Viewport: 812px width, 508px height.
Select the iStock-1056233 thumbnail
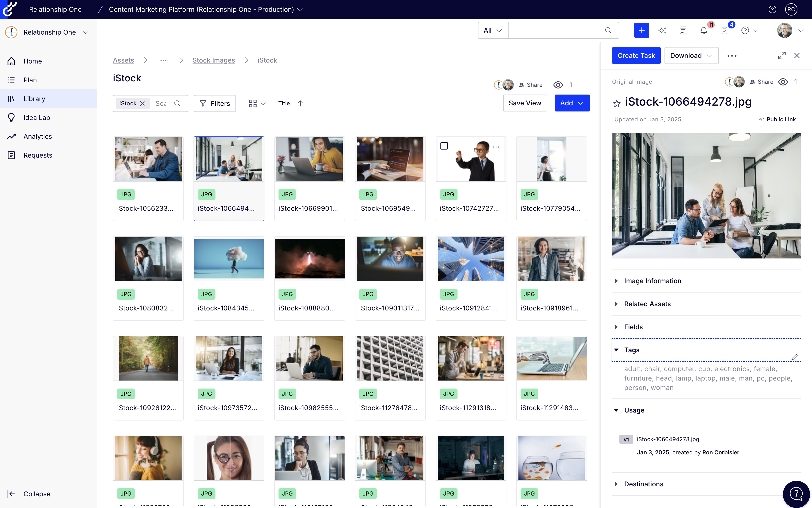[x=148, y=159]
